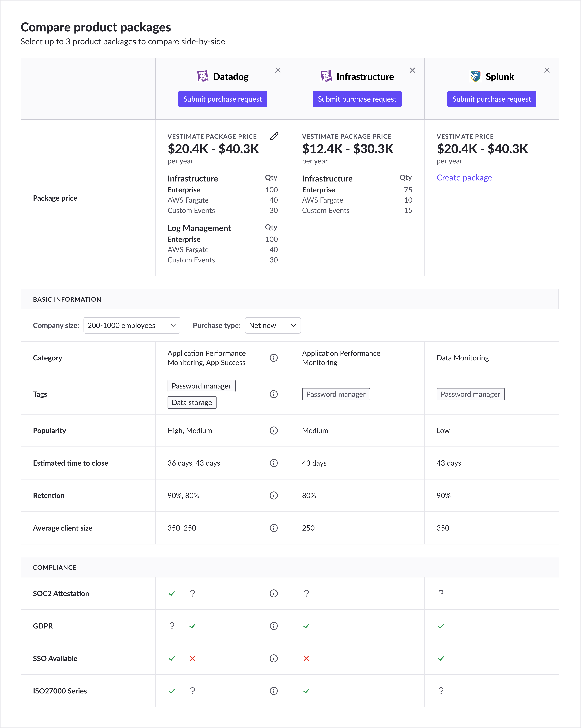Open the info icon in the Retention row
The image size is (581, 728).
[274, 495]
